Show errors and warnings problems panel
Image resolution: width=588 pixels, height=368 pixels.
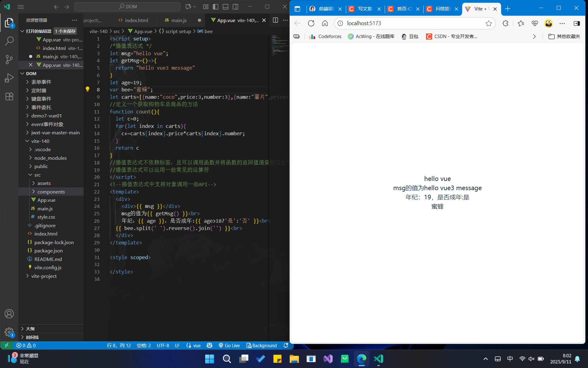click(x=26, y=345)
